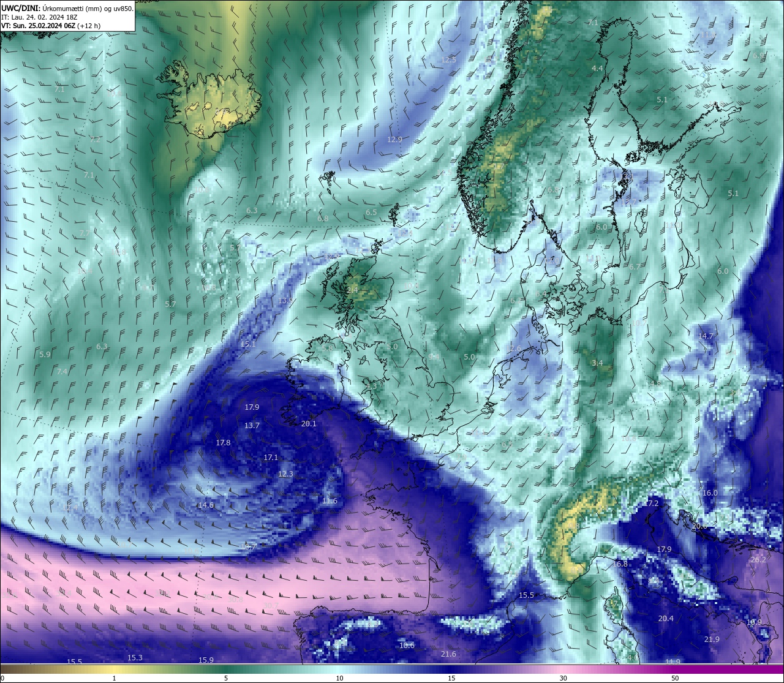Click the 5.9 value at the left edge
This screenshot has width=784, height=683.
45,355
